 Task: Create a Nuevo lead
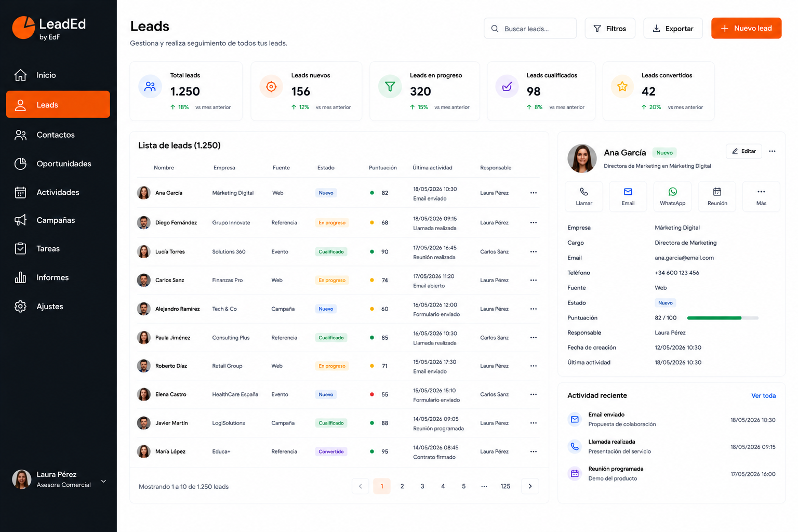pos(746,28)
